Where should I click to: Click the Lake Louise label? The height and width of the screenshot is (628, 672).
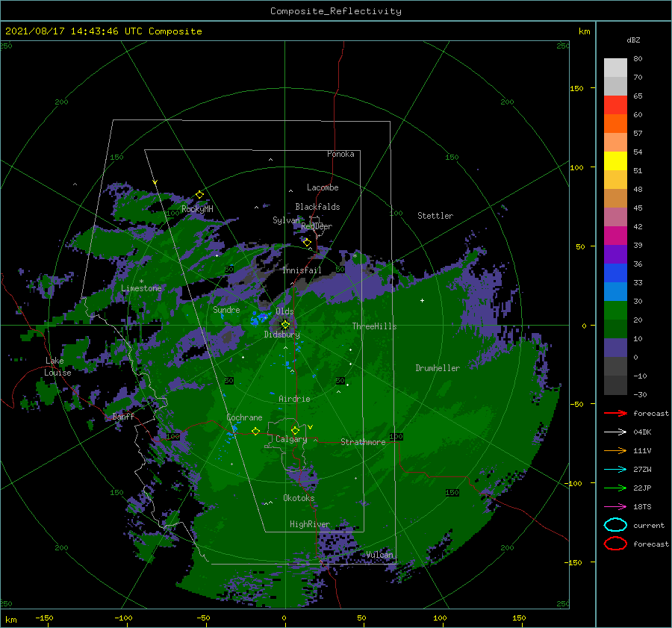coord(57,367)
